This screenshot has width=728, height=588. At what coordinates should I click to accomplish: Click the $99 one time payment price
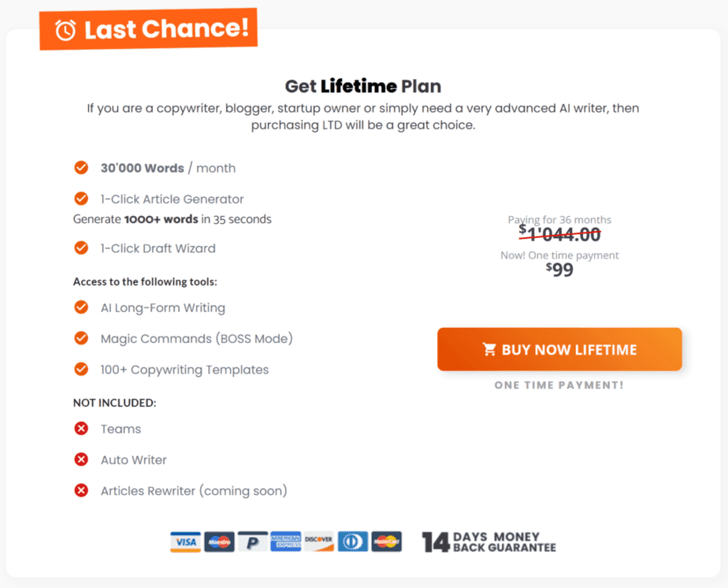pos(559,269)
